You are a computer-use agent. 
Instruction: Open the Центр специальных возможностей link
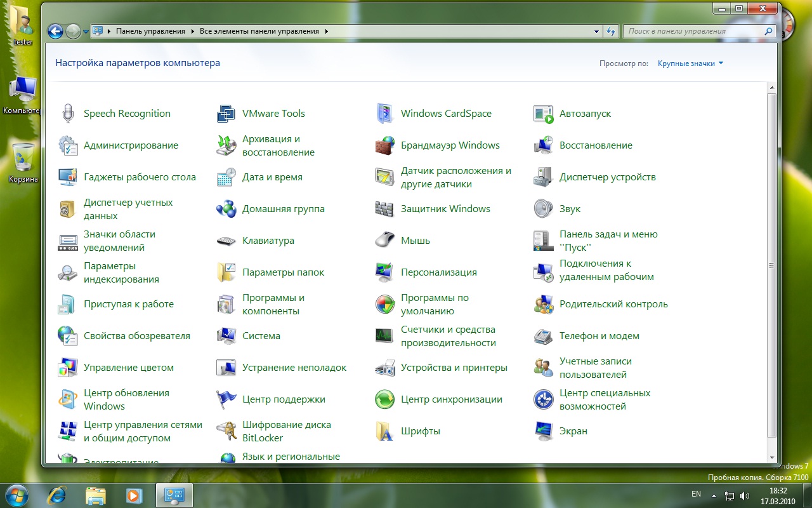(x=605, y=399)
